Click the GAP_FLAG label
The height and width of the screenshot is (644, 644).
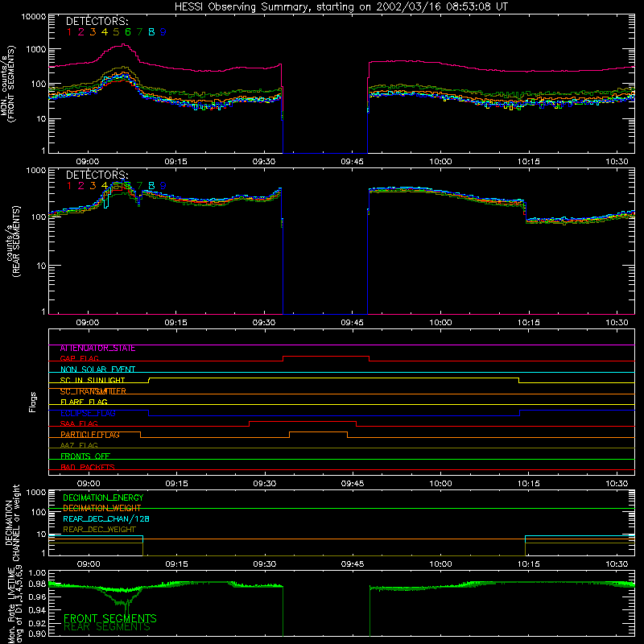pos(79,359)
